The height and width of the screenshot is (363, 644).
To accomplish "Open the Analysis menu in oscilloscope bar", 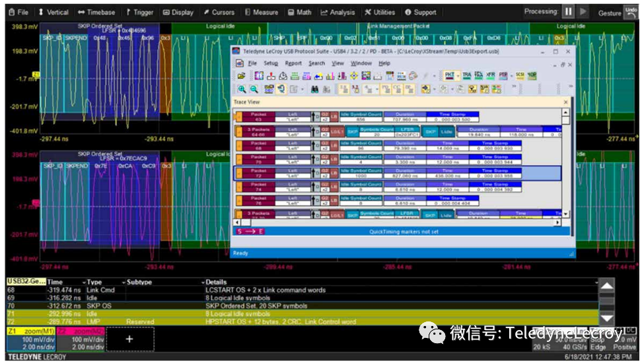I will pos(337,12).
